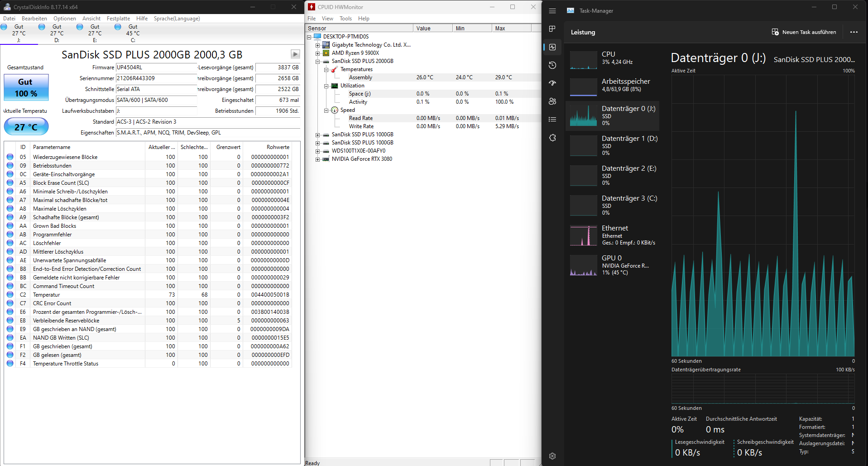
Task: Click the Utilization chip icon in HWMonitor
Action: pyautogui.click(x=335, y=86)
